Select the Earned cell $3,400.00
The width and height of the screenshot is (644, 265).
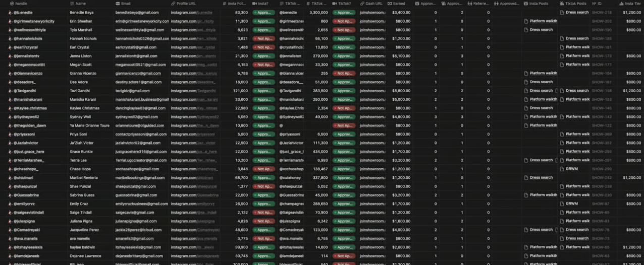(x=401, y=12)
